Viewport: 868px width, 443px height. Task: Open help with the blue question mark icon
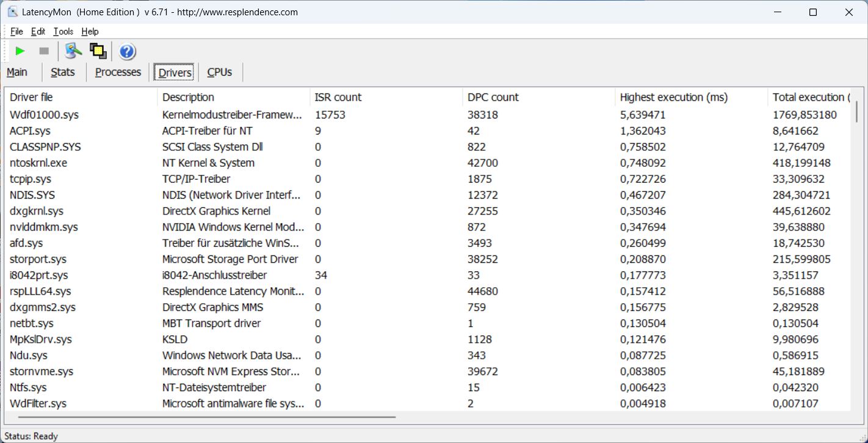(127, 51)
